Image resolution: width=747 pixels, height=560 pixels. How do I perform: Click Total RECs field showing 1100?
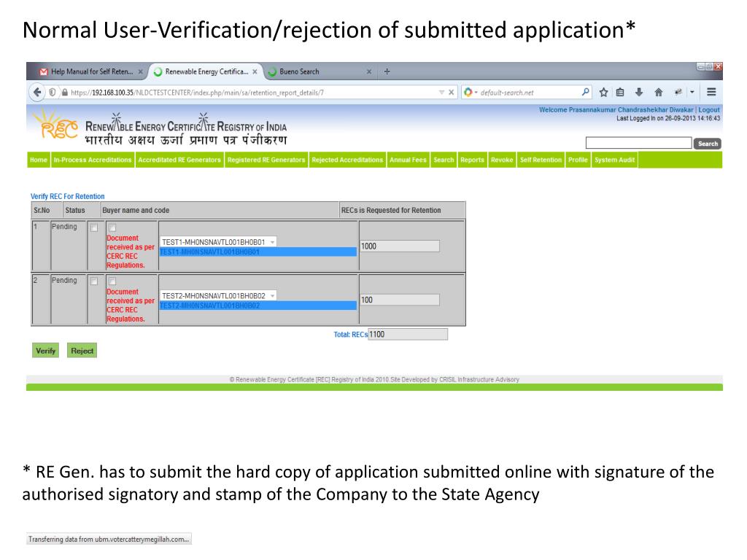pos(408,334)
